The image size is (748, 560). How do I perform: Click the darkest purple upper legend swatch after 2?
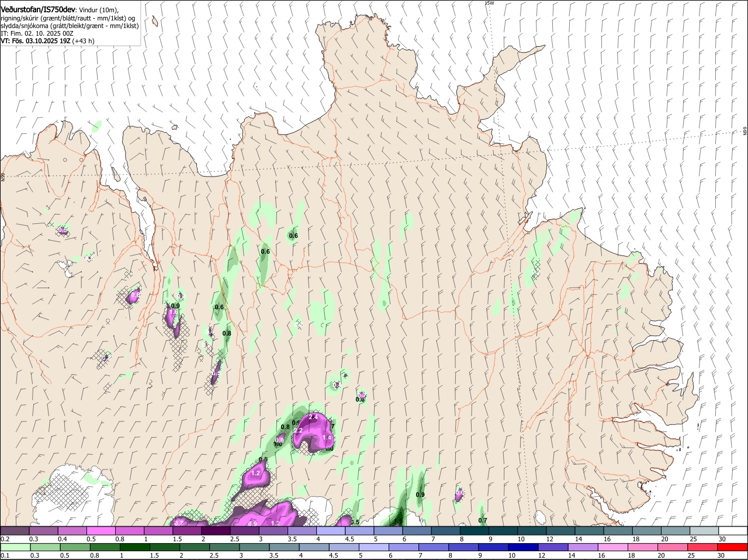[x=216, y=531]
